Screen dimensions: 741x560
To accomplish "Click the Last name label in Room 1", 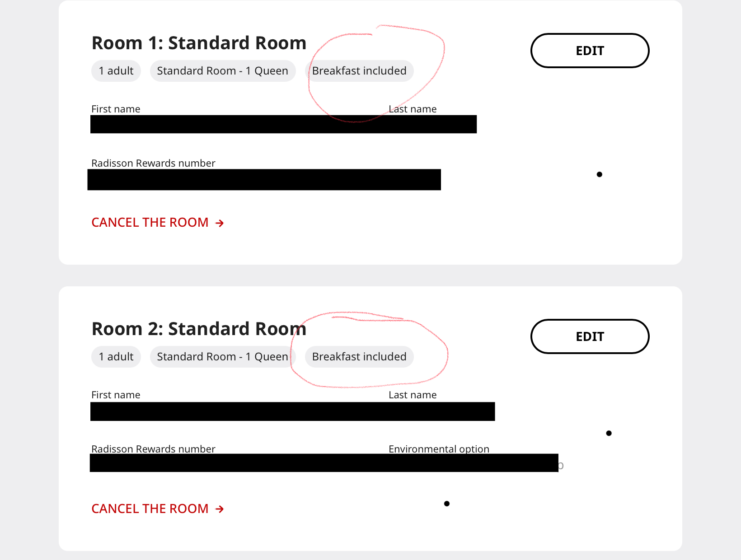I will click(x=413, y=109).
